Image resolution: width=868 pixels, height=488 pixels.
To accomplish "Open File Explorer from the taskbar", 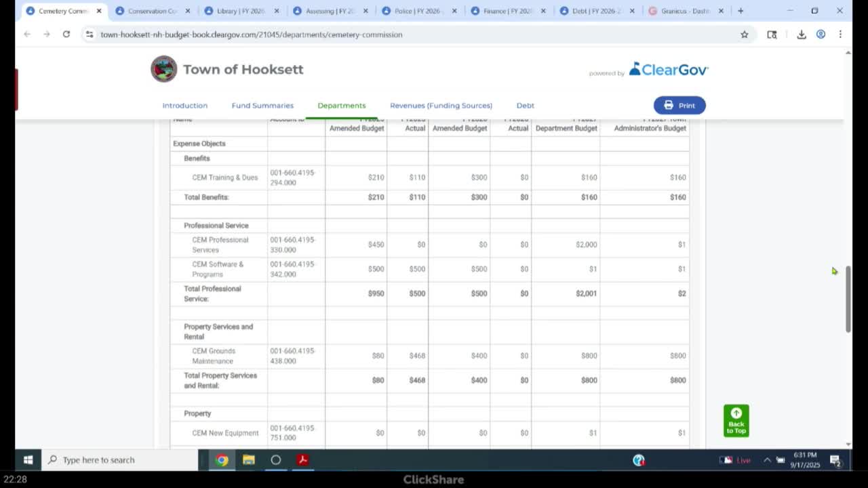I will 249,460.
